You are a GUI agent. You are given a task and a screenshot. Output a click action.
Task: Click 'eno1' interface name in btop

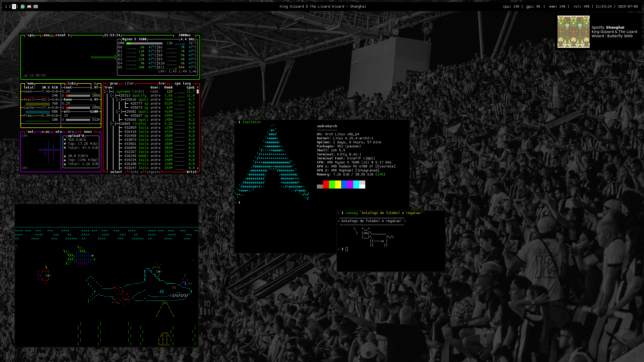(88, 132)
